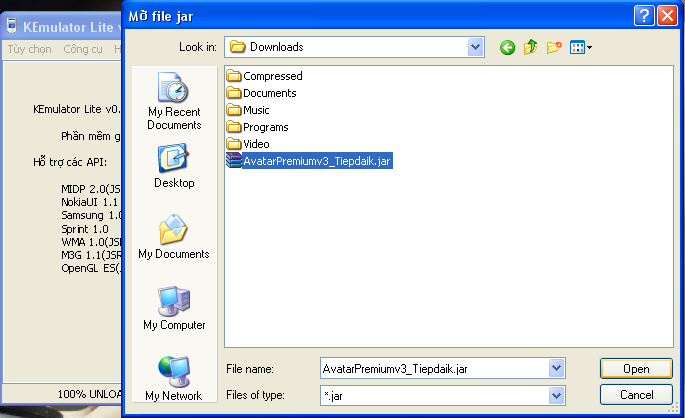Click the File name text field
Screen dimensions: 685x418
435,369
